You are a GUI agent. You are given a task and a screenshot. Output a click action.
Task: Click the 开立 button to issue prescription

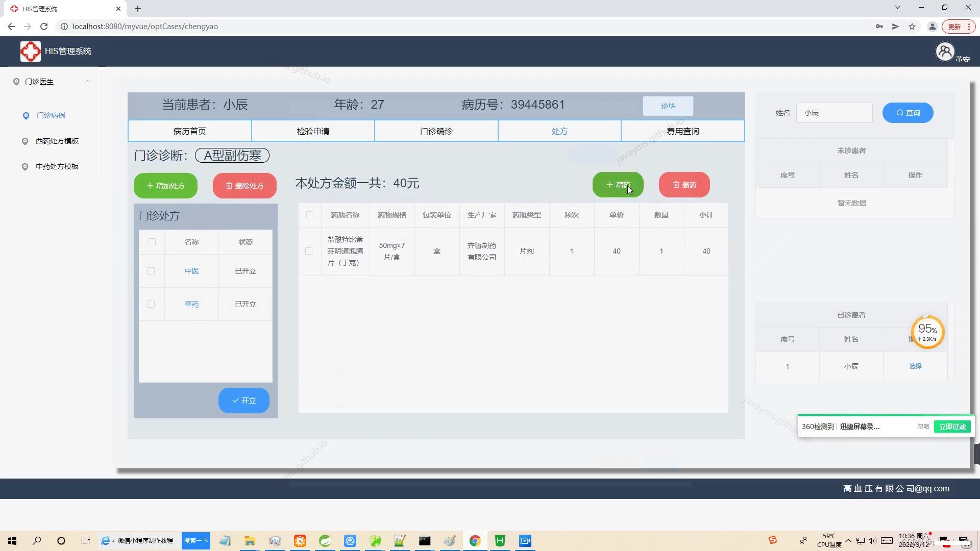pyautogui.click(x=243, y=400)
